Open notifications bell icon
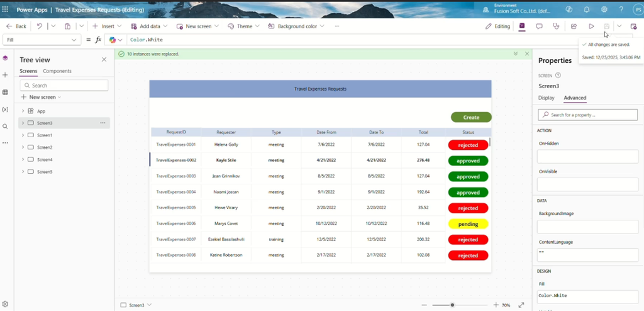This screenshot has width=644, height=311. [587, 9]
